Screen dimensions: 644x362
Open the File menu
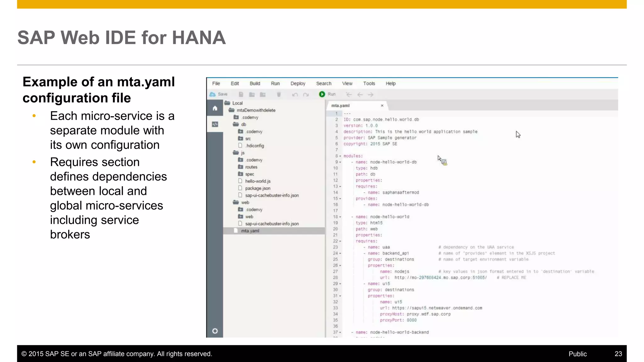(x=216, y=84)
